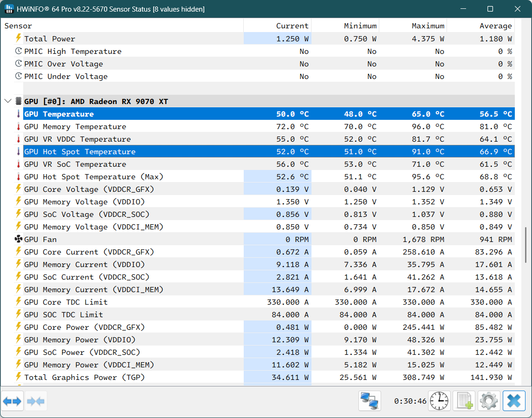Click clock icon of PMIC Over Voltage
Viewport: 532px width, 418px height.
click(19, 64)
